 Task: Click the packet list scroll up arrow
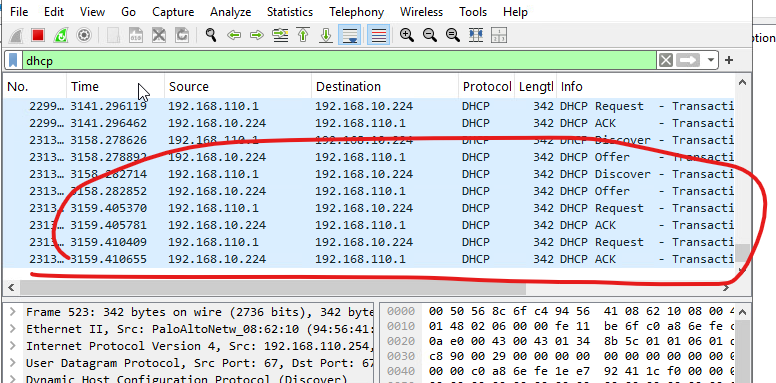click(x=742, y=83)
